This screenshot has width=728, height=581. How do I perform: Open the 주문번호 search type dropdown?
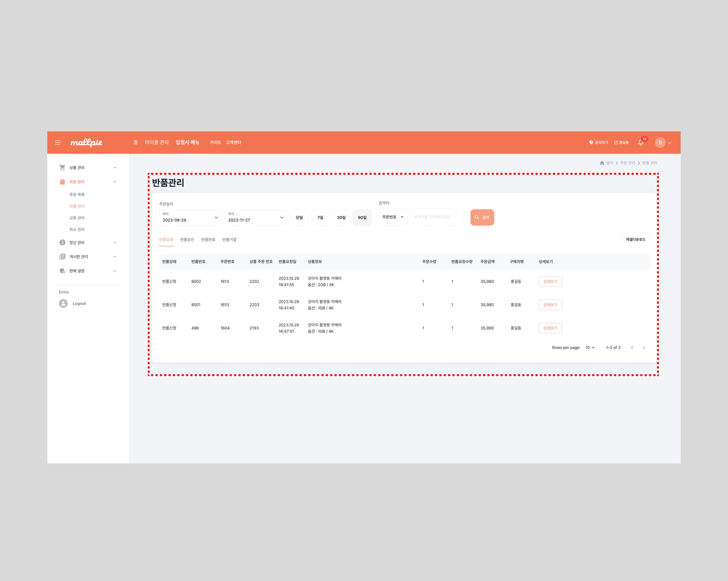393,217
